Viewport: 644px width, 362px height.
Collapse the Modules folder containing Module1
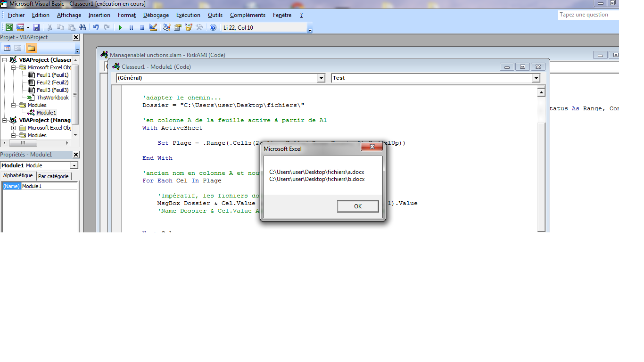tap(13, 105)
